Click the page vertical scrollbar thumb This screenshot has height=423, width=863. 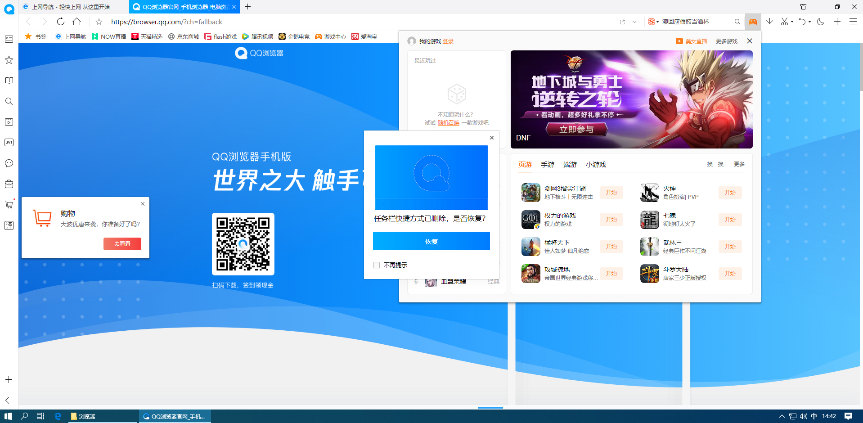pos(859,65)
